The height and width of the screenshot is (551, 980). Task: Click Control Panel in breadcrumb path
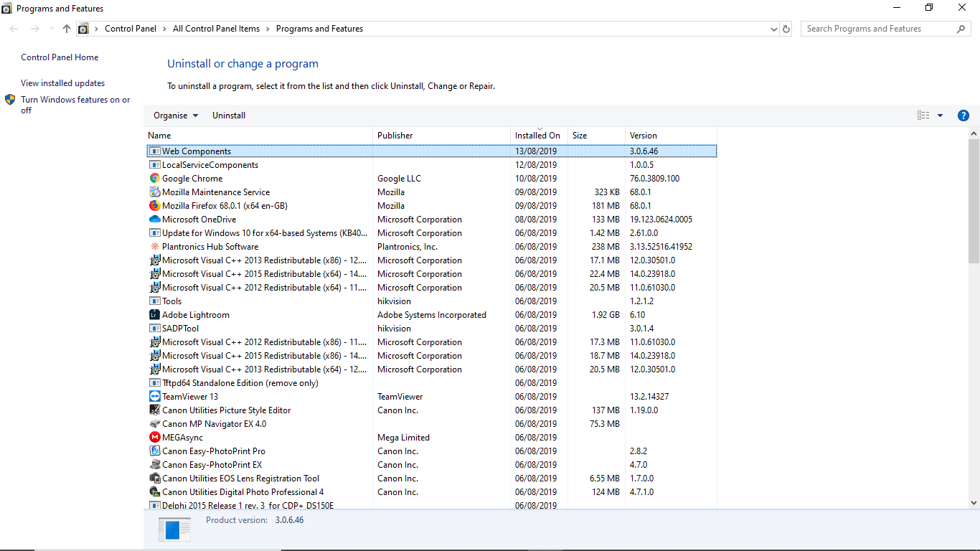point(131,29)
